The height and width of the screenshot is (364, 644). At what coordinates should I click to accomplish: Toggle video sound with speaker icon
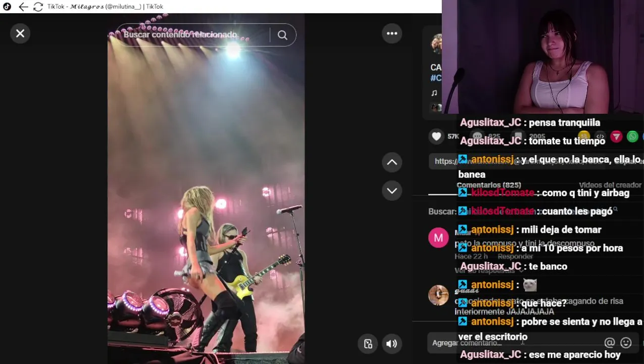[391, 344]
